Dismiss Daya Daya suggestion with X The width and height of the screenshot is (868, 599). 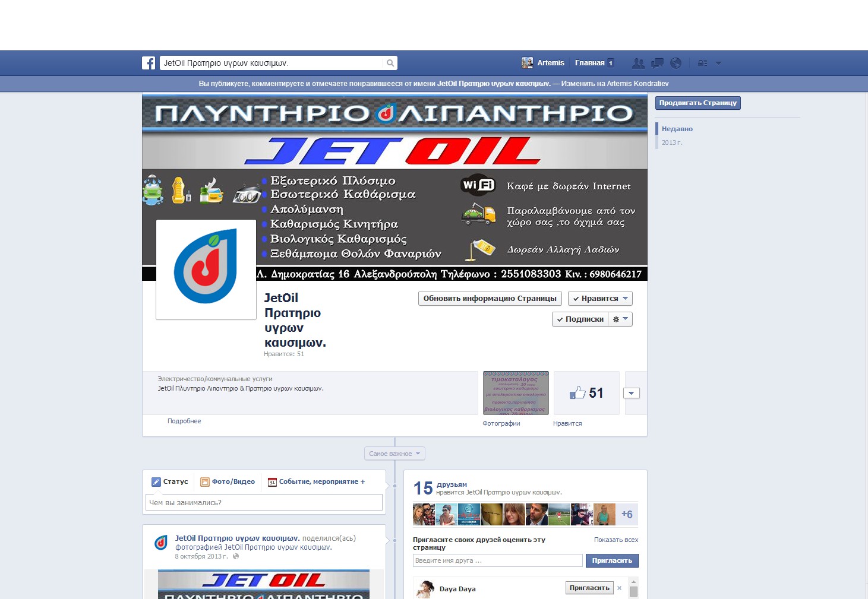tap(619, 588)
